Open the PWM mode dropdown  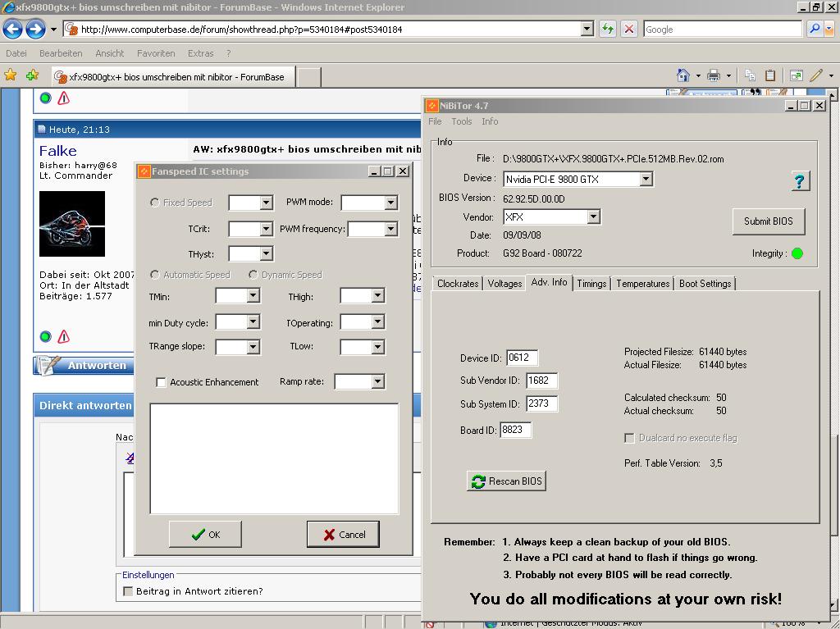tap(390, 203)
